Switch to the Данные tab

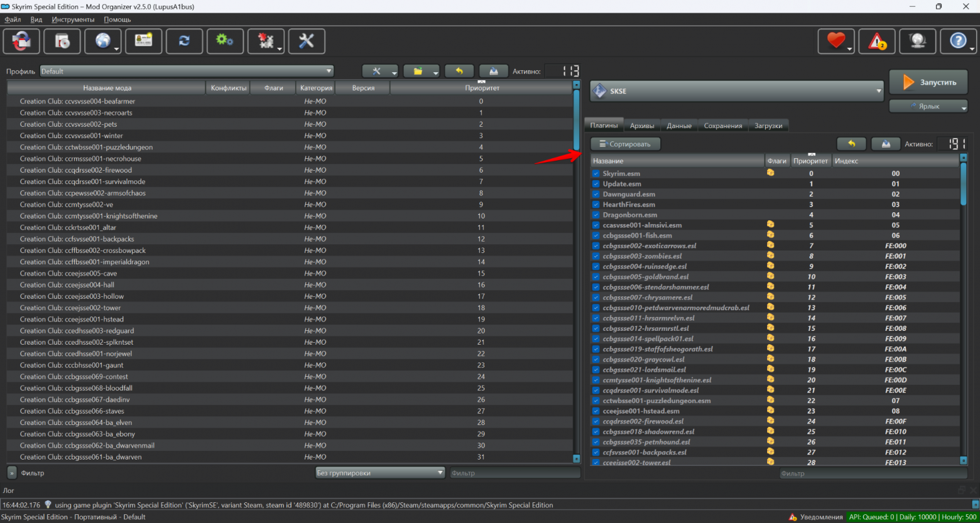tap(679, 126)
